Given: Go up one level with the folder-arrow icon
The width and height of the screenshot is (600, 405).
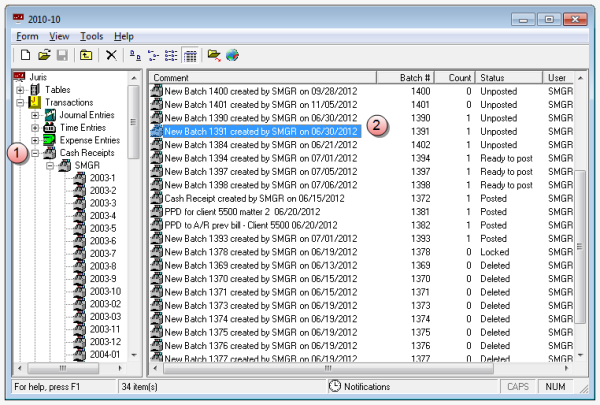Looking at the screenshot, I should click(86, 55).
